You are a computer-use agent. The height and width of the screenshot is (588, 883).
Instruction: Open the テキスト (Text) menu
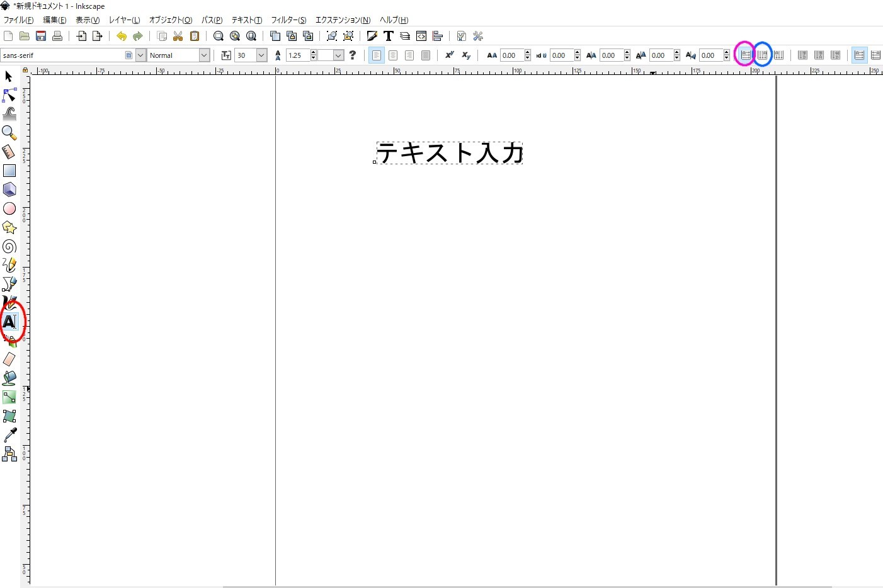pyautogui.click(x=246, y=20)
